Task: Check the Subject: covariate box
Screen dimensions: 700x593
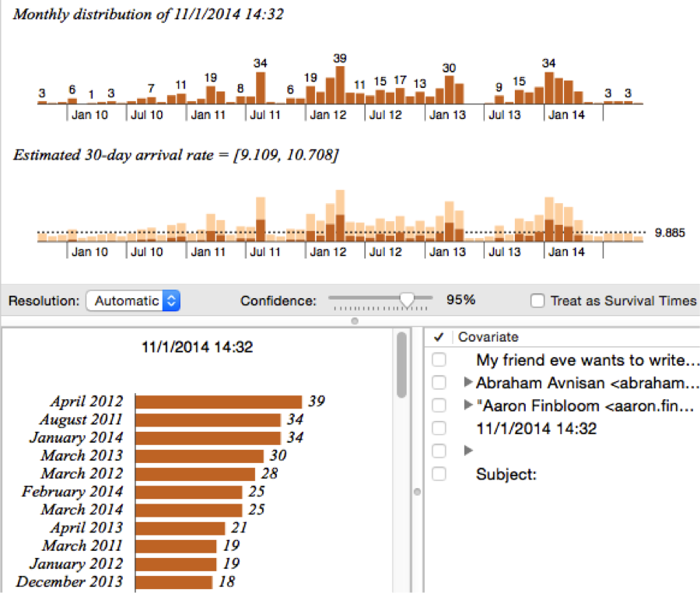Action: (439, 474)
